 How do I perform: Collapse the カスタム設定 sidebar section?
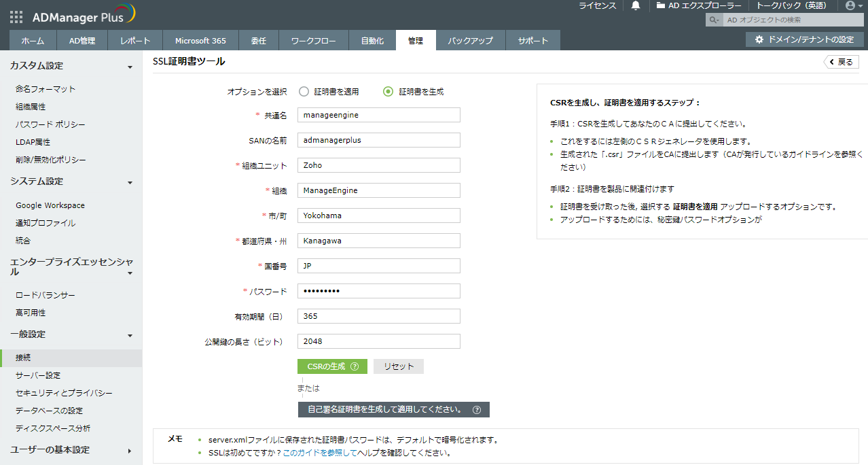130,67
